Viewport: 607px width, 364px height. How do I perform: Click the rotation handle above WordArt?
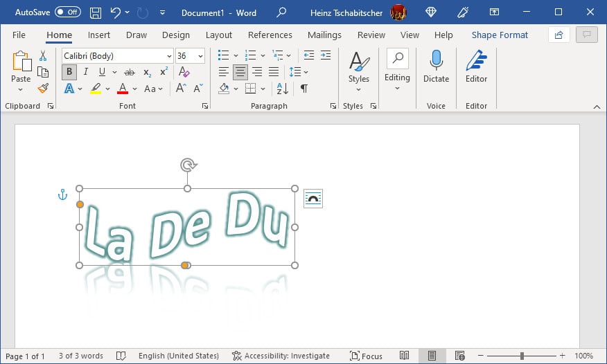[x=188, y=165]
